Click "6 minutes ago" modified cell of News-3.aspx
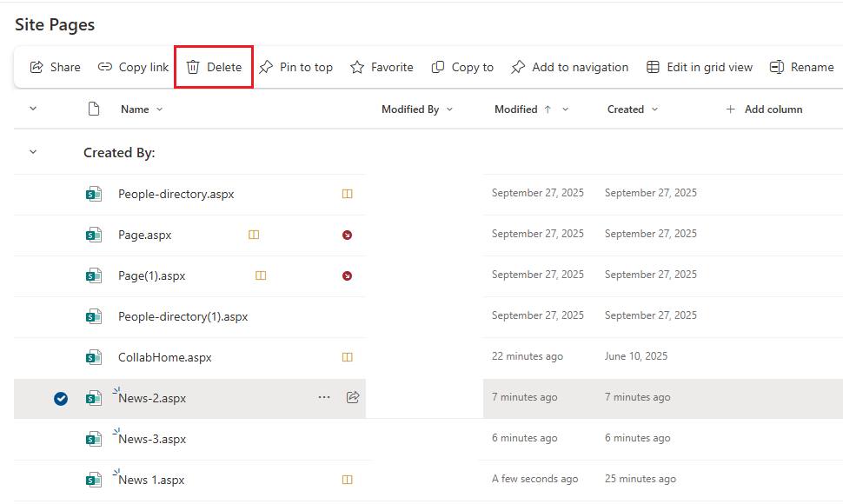Viewport: 843px width, 504px height. pyautogui.click(x=525, y=438)
